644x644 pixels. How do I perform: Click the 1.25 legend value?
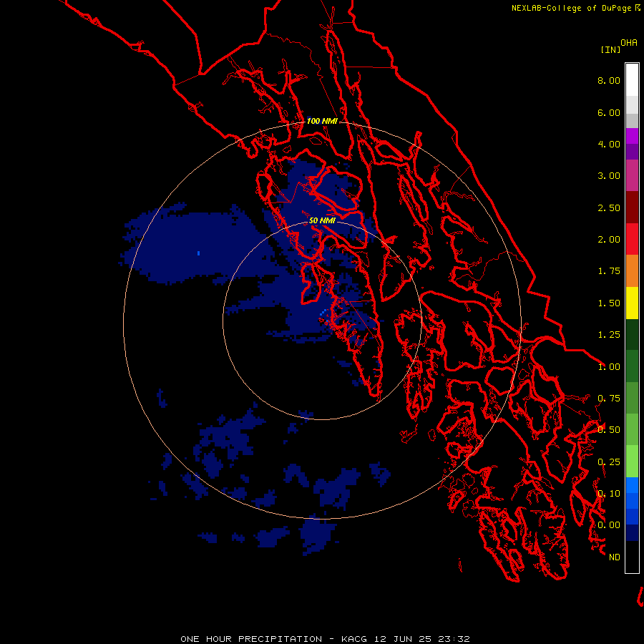click(x=609, y=335)
